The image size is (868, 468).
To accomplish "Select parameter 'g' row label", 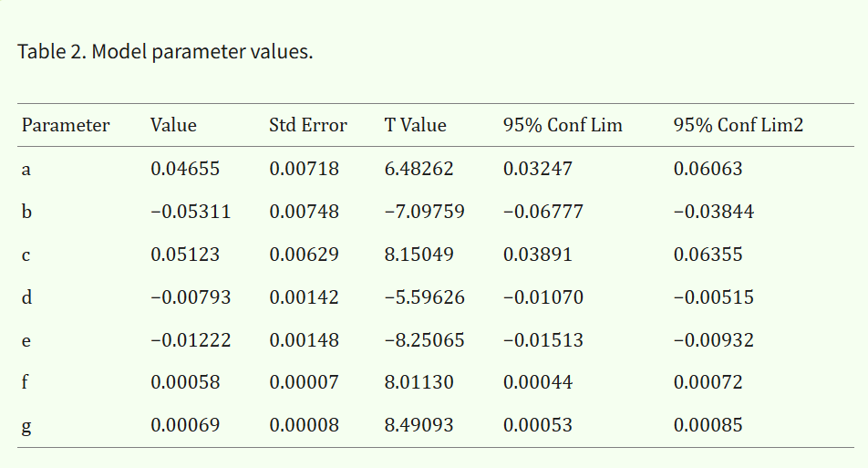I will 26,426.
